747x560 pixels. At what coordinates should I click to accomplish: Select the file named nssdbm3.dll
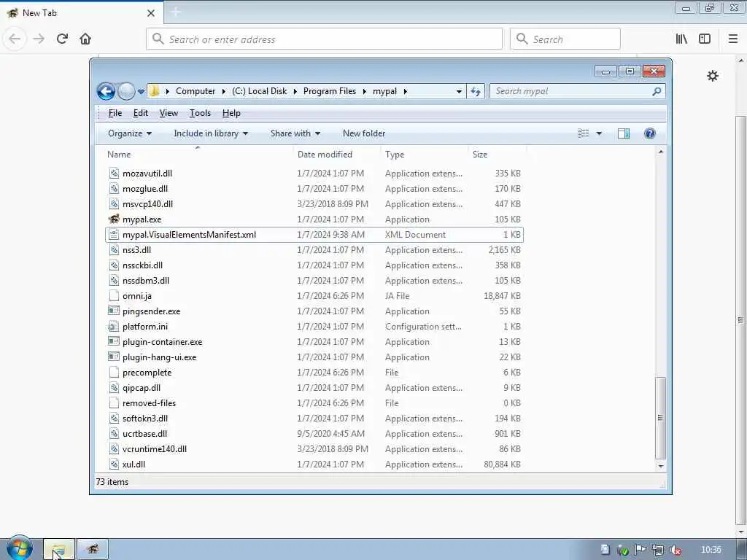tap(146, 281)
